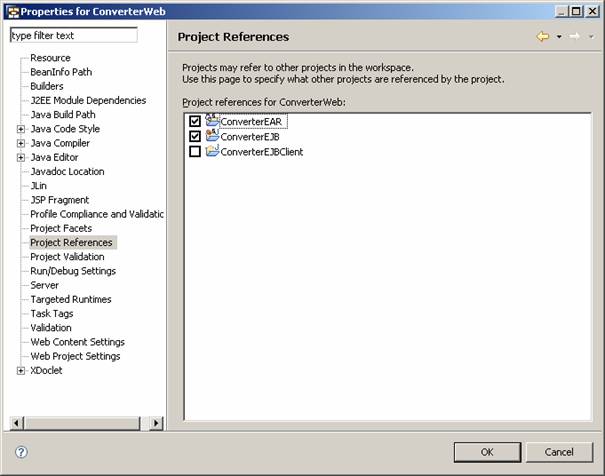The width and height of the screenshot is (605, 476).
Task: Uncheck the ConverterEJB checkbox
Action: 194,137
